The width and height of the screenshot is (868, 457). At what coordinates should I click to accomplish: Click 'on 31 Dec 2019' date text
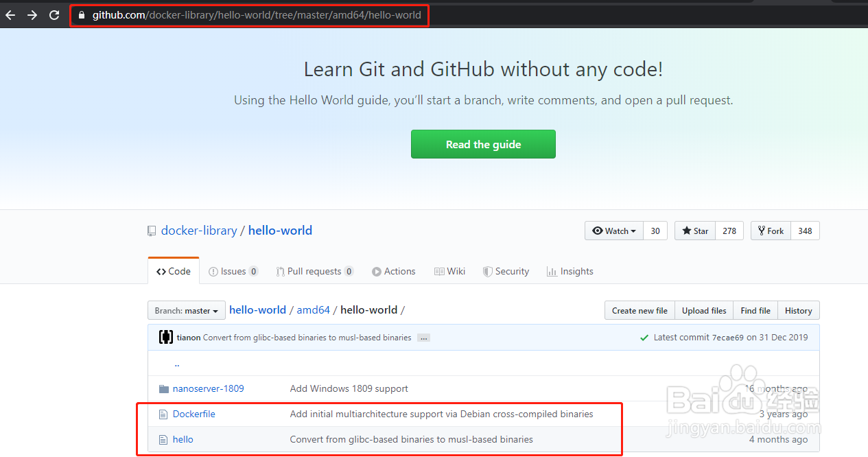point(777,338)
